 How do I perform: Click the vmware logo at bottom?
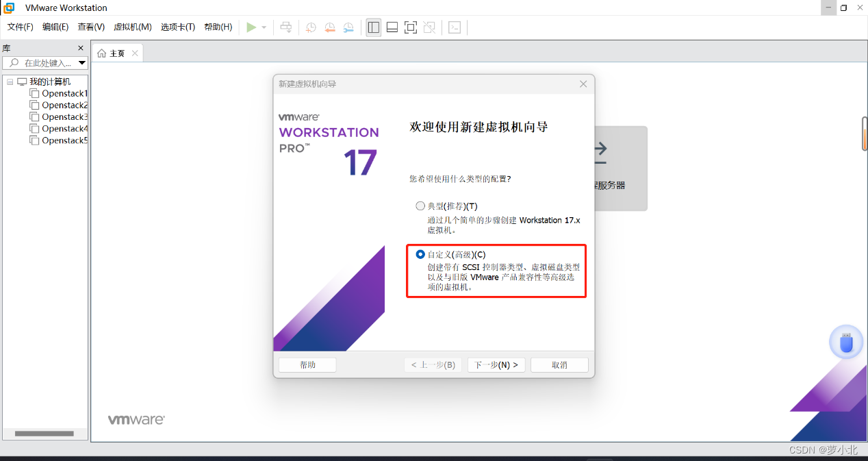pos(136,419)
